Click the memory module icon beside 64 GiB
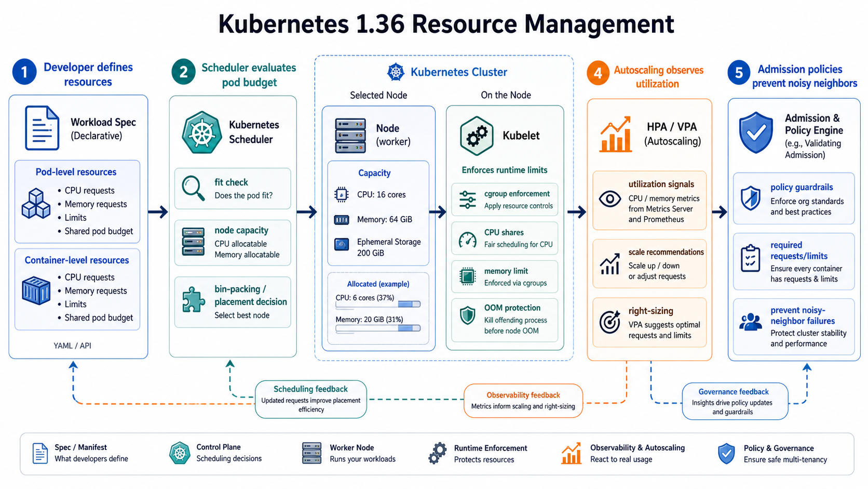Screen dimensions: 868x489 click(342, 220)
